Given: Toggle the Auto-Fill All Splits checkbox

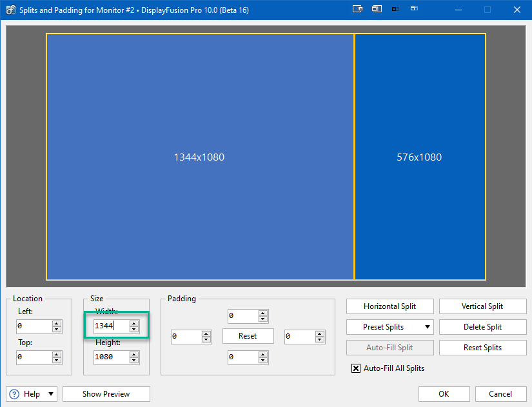Looking at the screenshot, I should [x=356, y=368].
